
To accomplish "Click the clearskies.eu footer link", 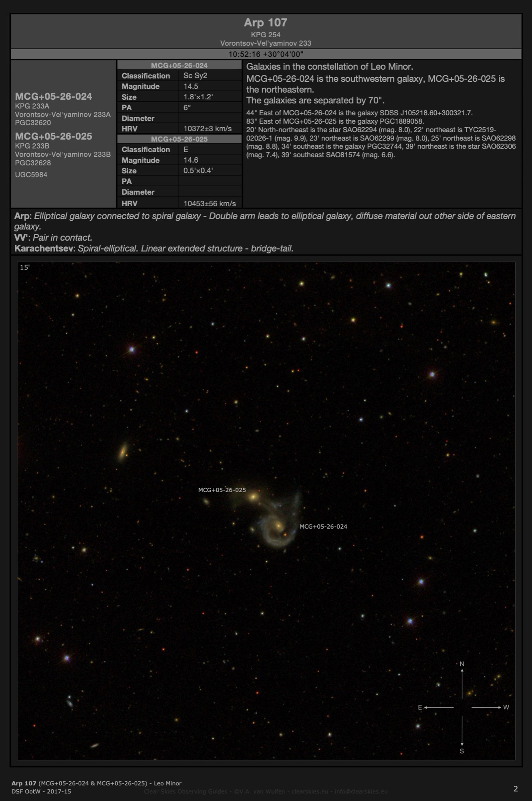I will coord(310,791).
